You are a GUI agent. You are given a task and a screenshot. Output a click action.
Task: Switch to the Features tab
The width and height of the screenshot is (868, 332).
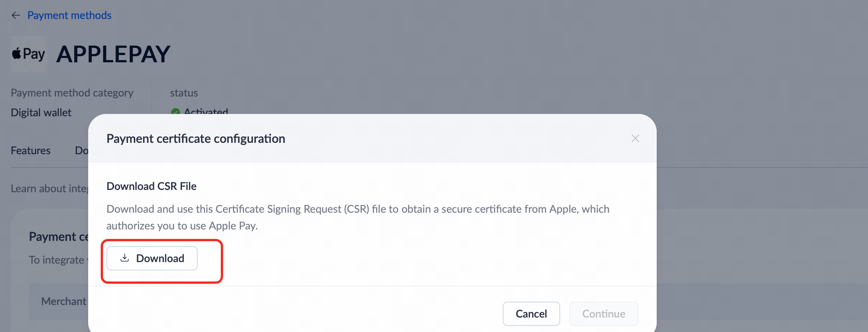tap(30, 150)
